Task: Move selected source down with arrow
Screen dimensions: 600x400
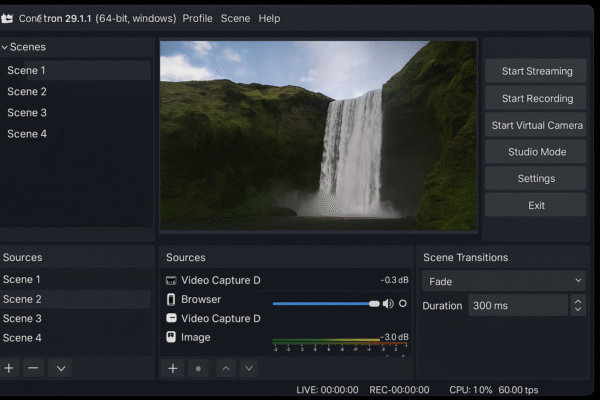Action: 249,368
